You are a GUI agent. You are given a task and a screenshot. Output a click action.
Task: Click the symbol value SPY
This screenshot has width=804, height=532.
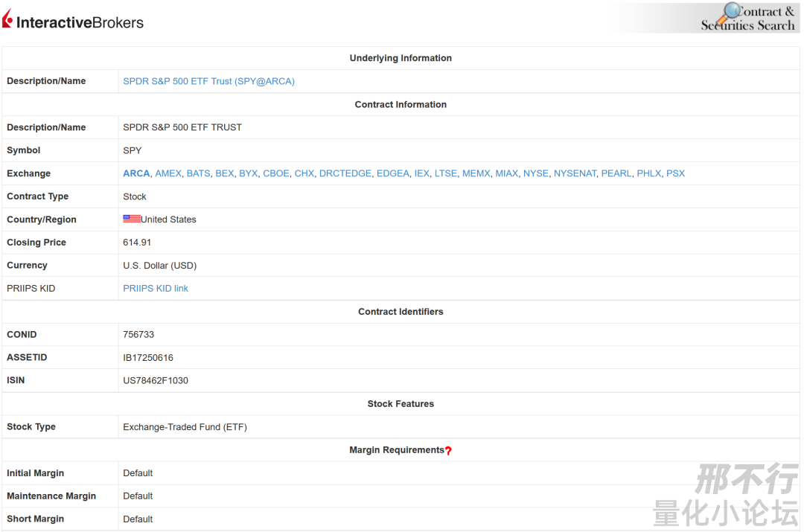pos(133,151)
